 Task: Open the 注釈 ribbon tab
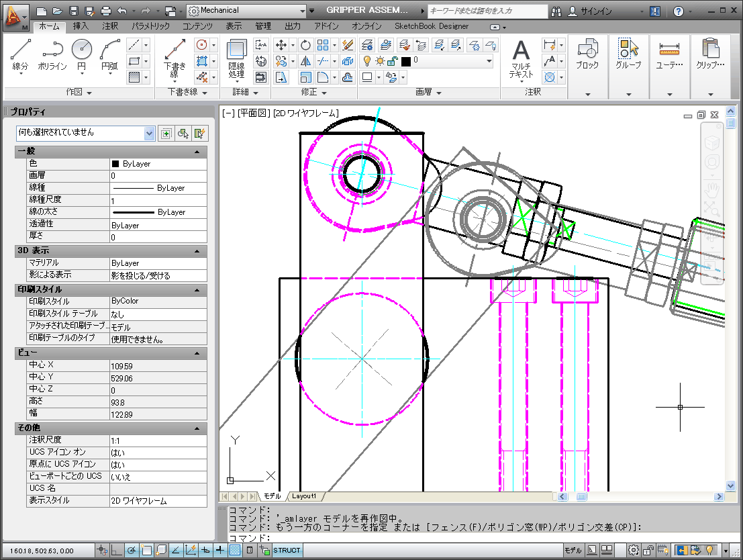coord(110,26)
